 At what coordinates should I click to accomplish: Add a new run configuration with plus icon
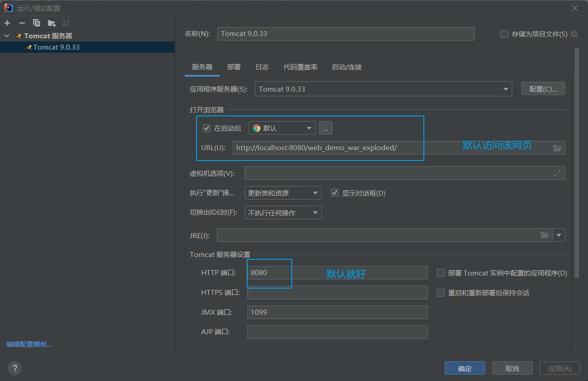[7, 23]
